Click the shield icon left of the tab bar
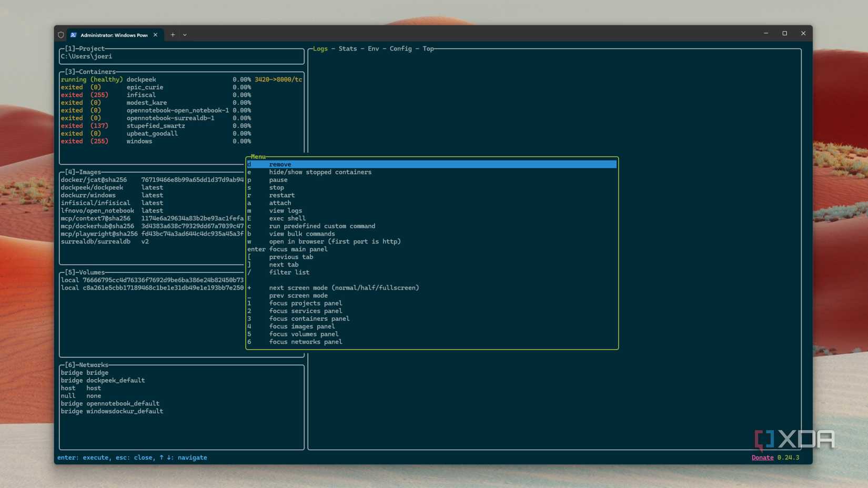868x488 pixels. click(x=60, y=35)
